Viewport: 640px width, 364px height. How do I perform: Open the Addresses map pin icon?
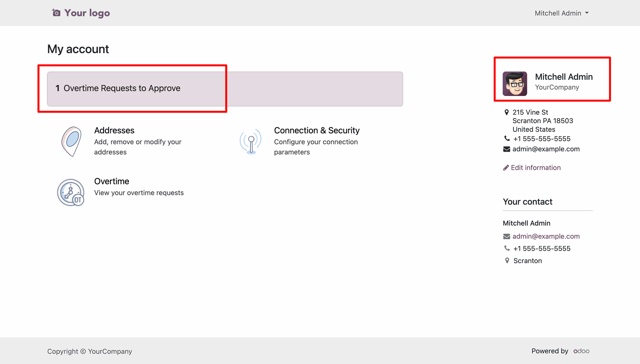point(71,141)
